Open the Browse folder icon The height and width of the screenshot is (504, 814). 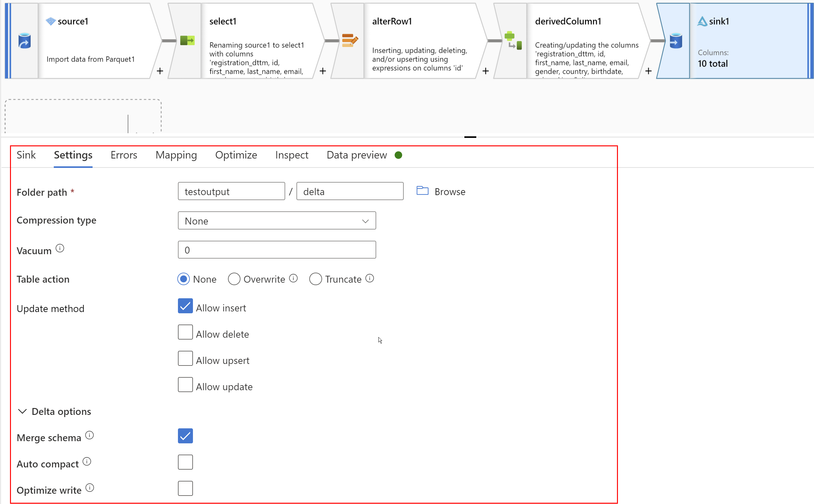422,191
